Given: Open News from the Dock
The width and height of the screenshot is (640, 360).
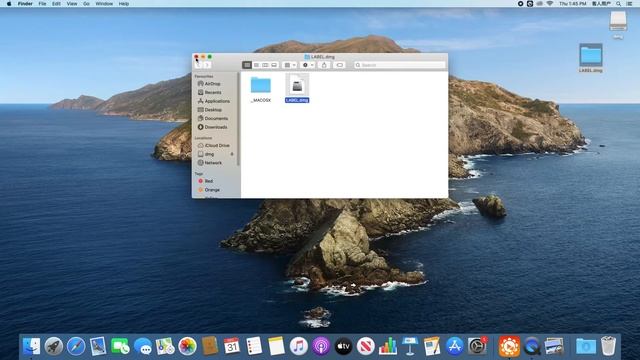Looking at the screenshot, I should tap(366, 347).
